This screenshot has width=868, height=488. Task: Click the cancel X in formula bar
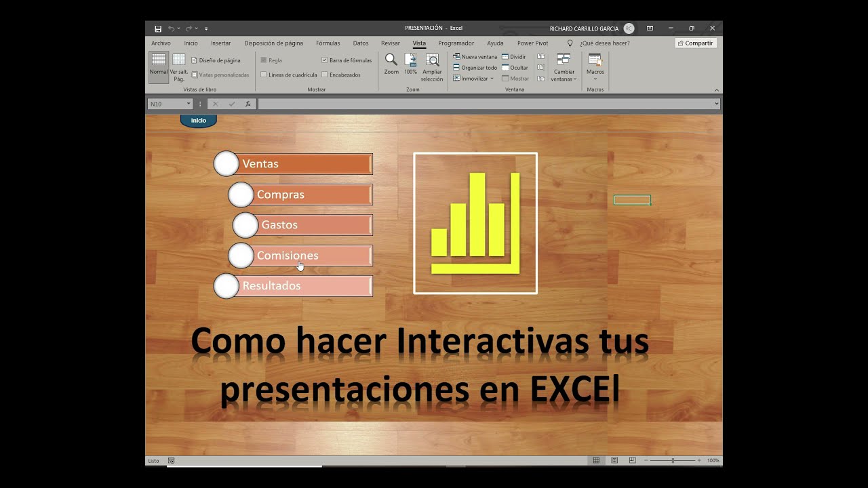coord(216,104)
